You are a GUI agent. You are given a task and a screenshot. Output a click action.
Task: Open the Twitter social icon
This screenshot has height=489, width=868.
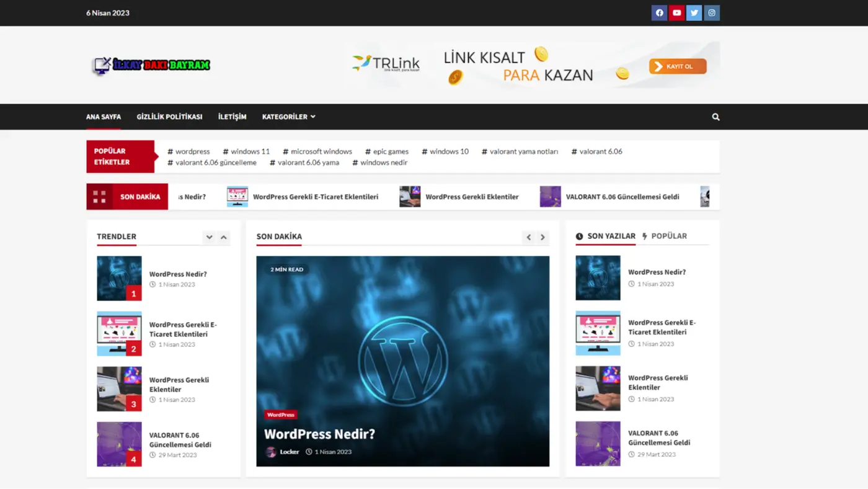pos(694,12)
